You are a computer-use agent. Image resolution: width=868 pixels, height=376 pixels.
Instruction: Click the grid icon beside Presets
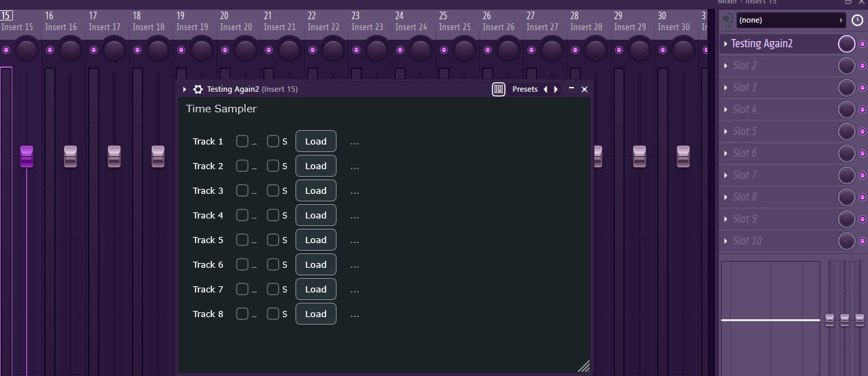point(499,89)
